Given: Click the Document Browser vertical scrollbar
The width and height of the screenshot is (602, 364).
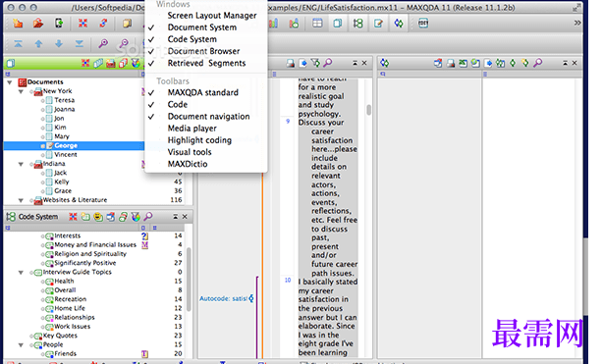Looking at the screenshot, I should tap(368, 110).
